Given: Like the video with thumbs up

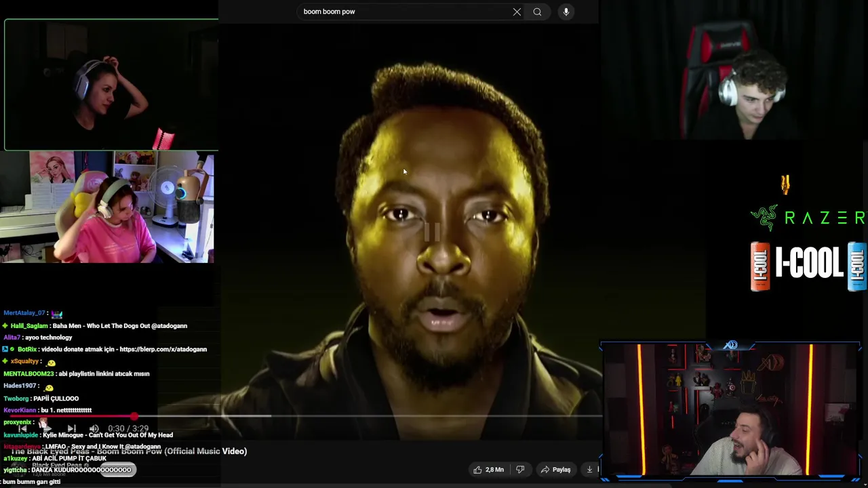Looking at the screenshot, I should coord(490,469).
